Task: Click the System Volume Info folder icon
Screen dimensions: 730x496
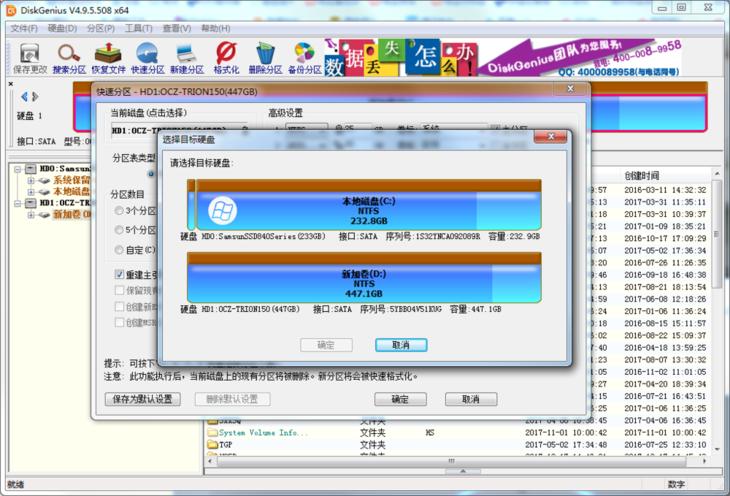Action: tap(212, 433)
